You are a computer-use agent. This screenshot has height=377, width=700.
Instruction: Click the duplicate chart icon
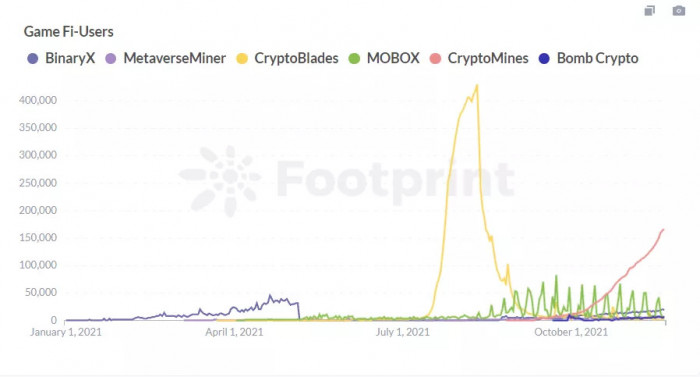(x=650, y=11)
